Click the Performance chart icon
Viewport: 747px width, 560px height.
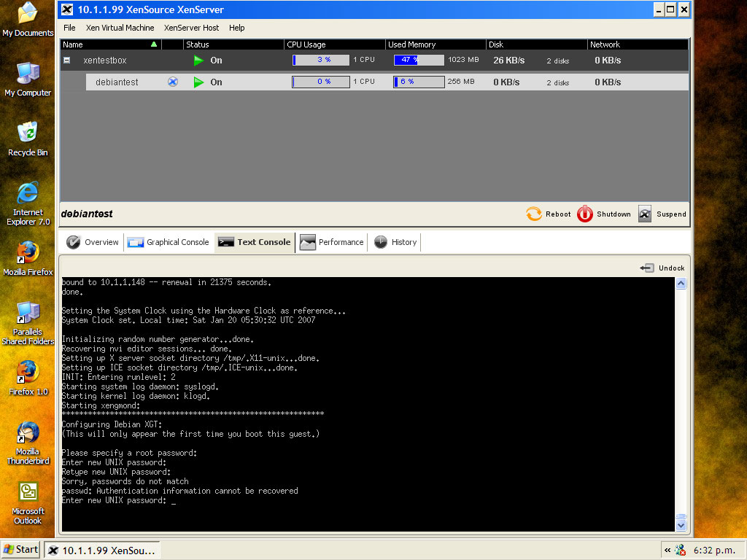pos(307,242)
